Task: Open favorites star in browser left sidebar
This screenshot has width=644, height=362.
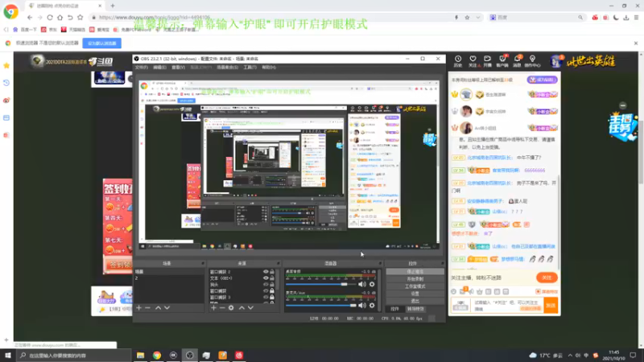Action: (x=6, y=66)
